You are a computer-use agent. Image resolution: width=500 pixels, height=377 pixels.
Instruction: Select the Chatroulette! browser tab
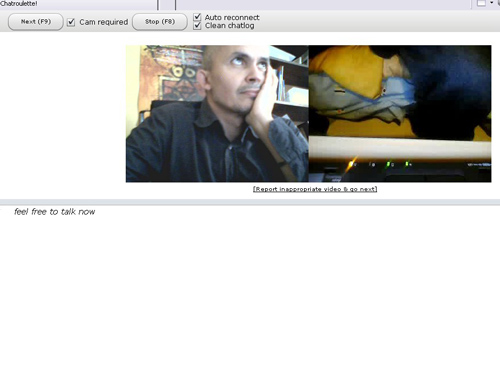coord(79,4)
